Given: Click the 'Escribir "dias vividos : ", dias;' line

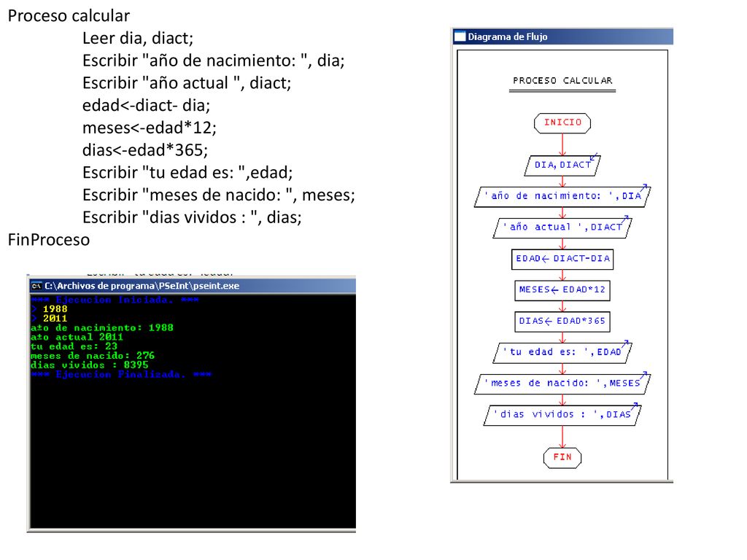Looking at the screenshot, I should pos(192,217).
